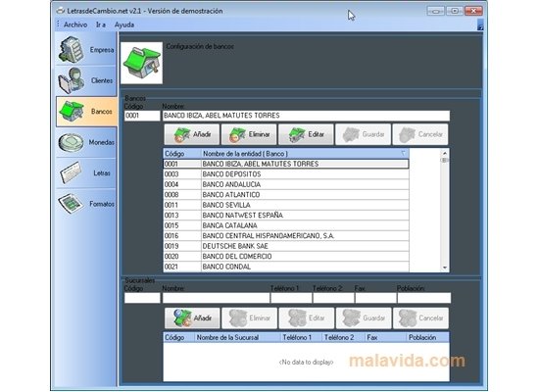
Task: Open the Monedas section in sidebar
Action: 86,142
